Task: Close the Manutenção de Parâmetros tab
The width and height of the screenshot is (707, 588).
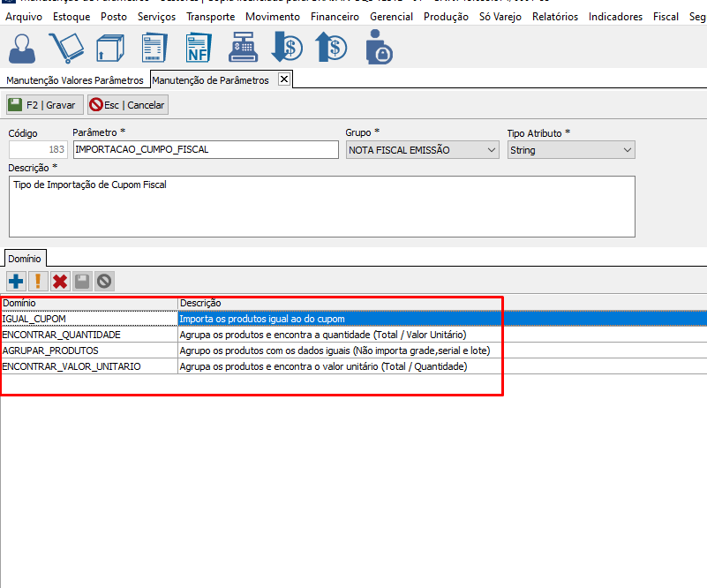Action: coord(283,79)
